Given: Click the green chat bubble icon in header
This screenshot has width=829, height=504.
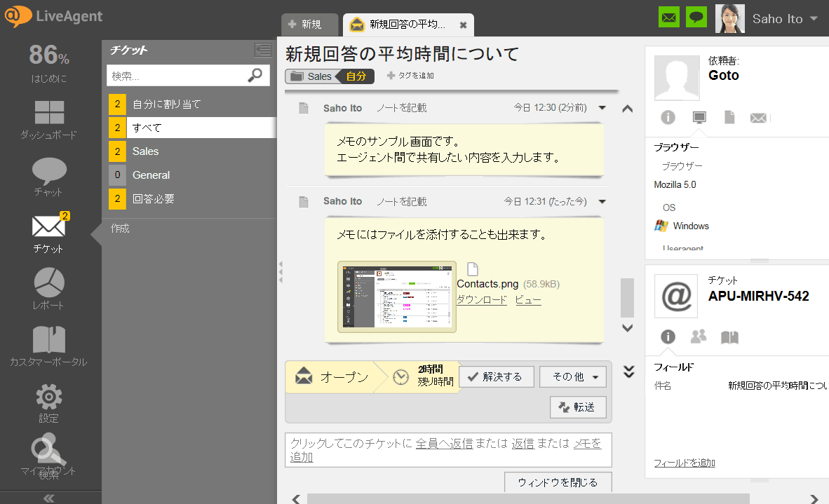Looking at the screenshot, I should (696, 18).
